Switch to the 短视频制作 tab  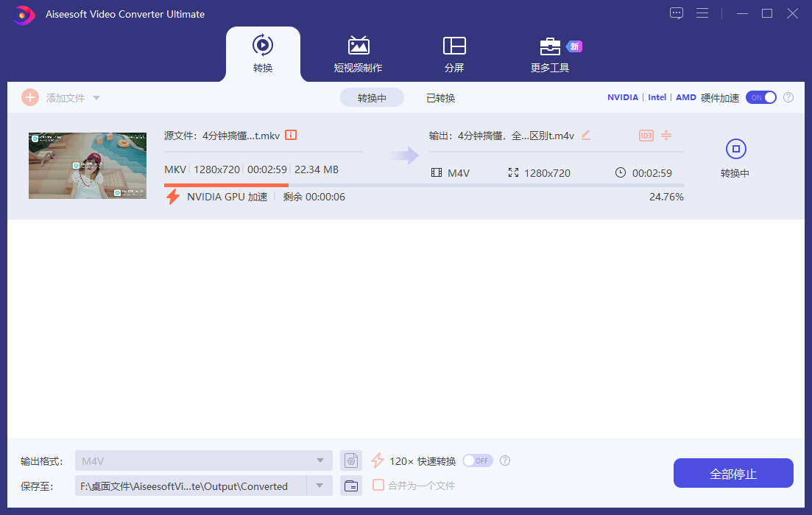coord(358,55)
